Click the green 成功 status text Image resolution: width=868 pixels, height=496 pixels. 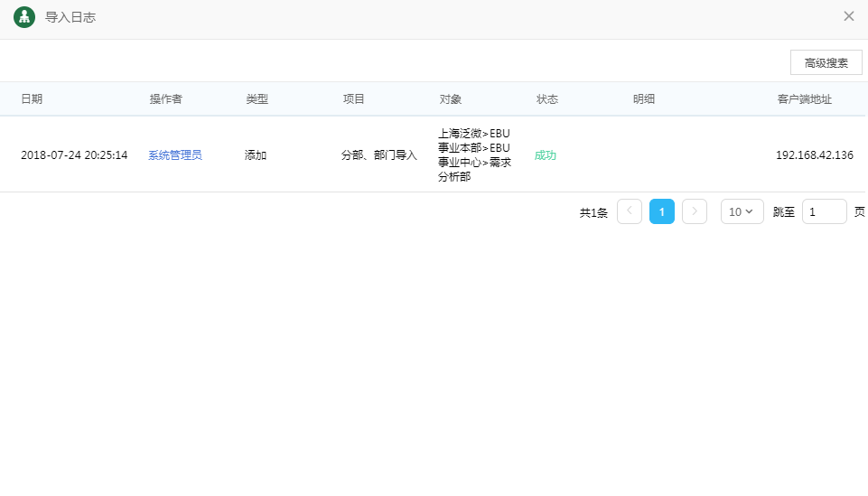(x=546, y=155)
